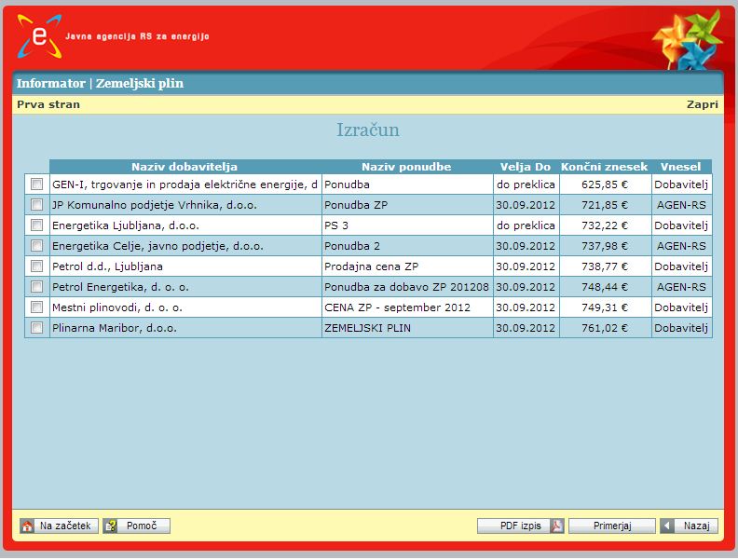Screen dimensions: 738x560
Task: Click the amount 748,44 €
Action: tap(605, 287)
